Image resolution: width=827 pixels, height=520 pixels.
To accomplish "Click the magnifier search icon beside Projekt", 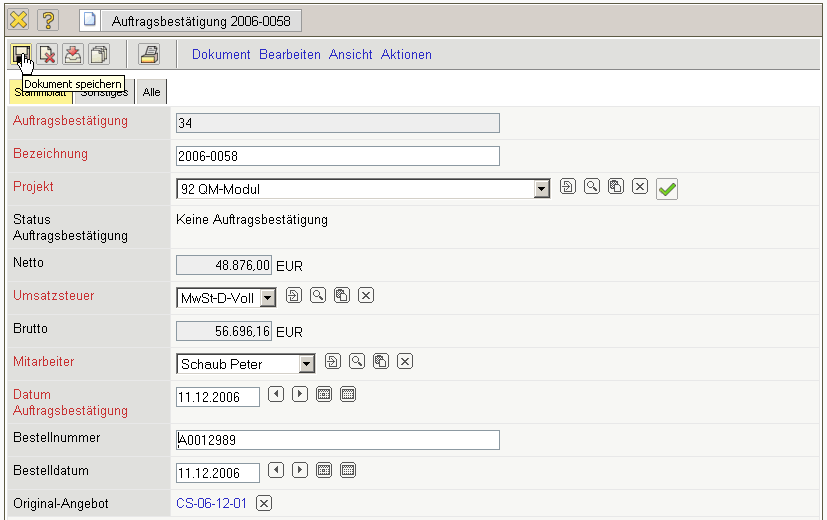I will 592,187.
